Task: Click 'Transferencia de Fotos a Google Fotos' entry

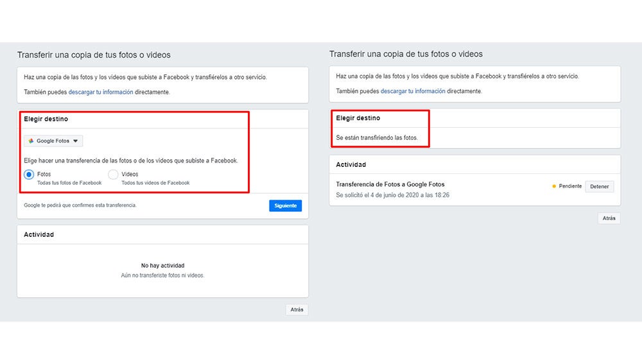Action: 390,184
